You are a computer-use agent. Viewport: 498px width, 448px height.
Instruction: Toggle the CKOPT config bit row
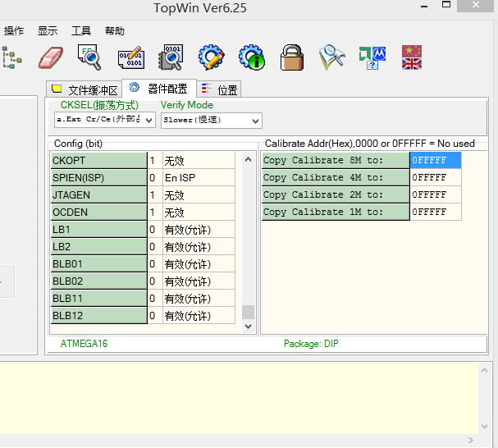click(x=98, y=161)
